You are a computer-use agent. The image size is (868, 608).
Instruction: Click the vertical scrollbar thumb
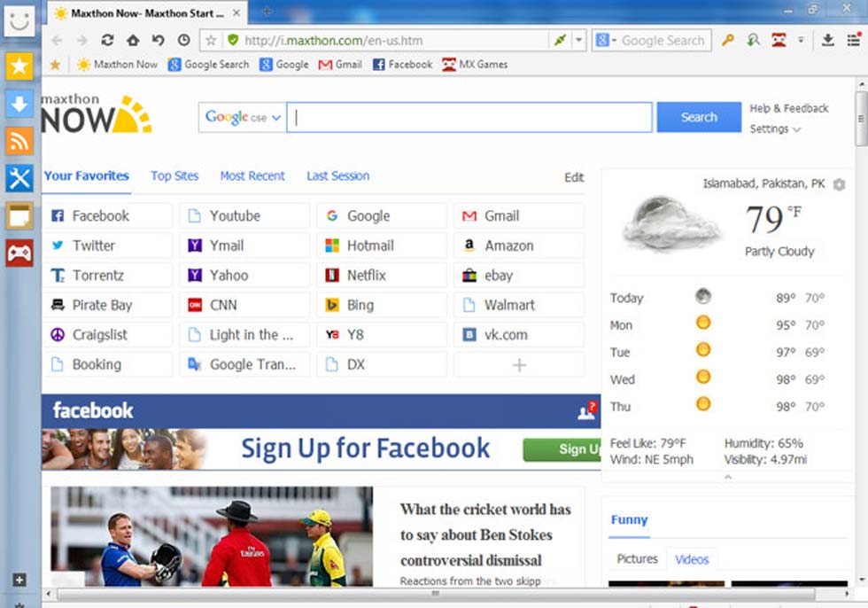(x=861, y=118)
